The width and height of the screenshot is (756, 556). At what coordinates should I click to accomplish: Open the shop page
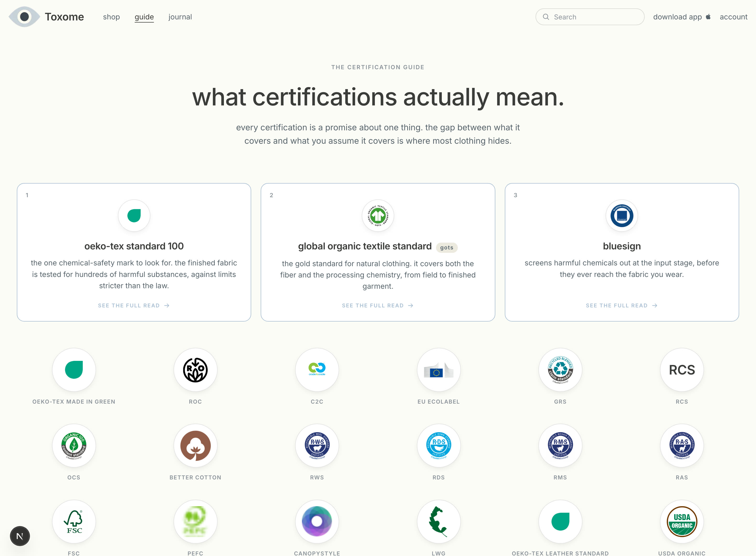(x=112, y=17)
